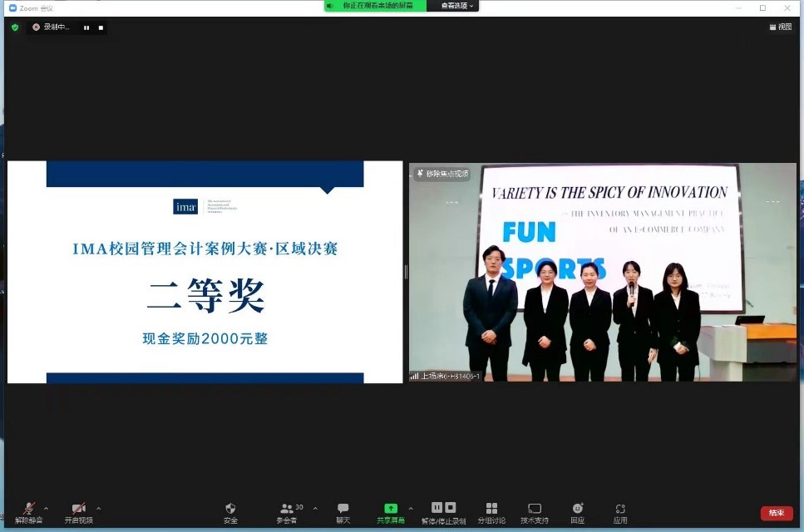Expand video options arrow beside 开启视频
This screenshot has width=804, height=532.
[99, 508]
